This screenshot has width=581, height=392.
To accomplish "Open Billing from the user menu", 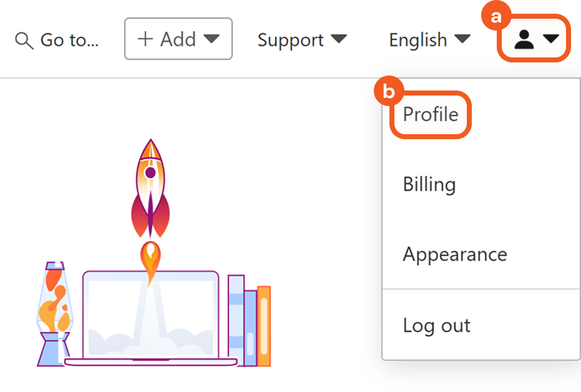I will (x=429, y=185).
